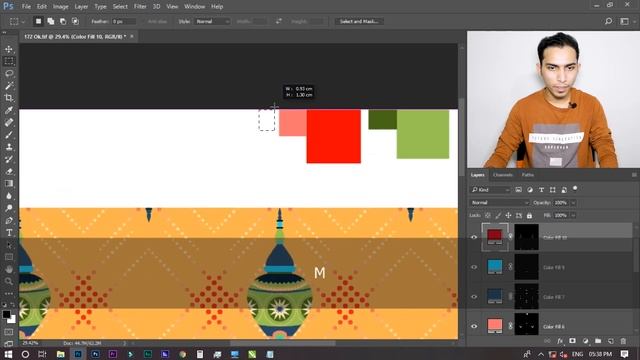640x360 pixels.
Task: Select the Horizontal Type tool
Action: [9, 233]
